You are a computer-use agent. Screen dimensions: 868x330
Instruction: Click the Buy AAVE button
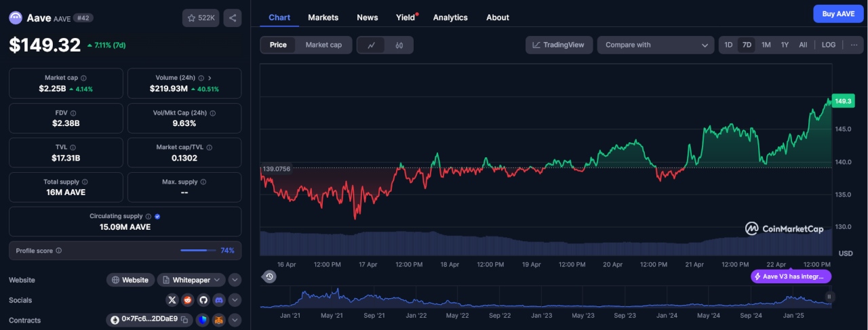coord(838,14)
